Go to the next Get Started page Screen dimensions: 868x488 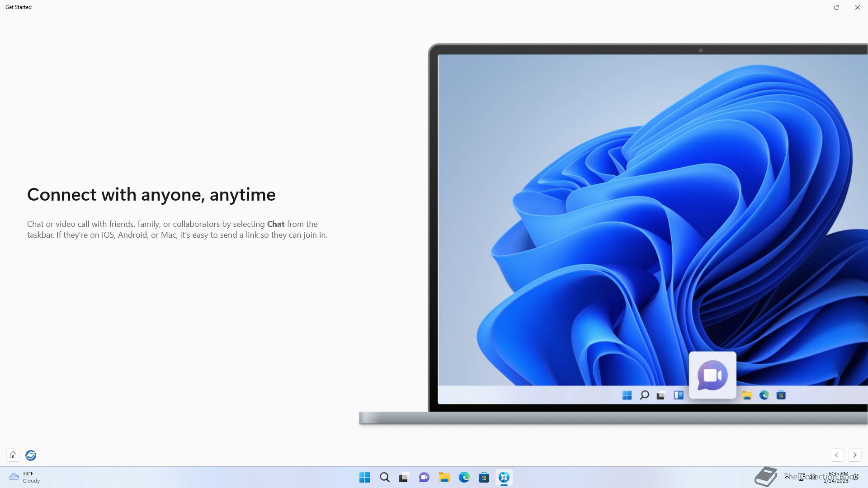coord(854,455)
